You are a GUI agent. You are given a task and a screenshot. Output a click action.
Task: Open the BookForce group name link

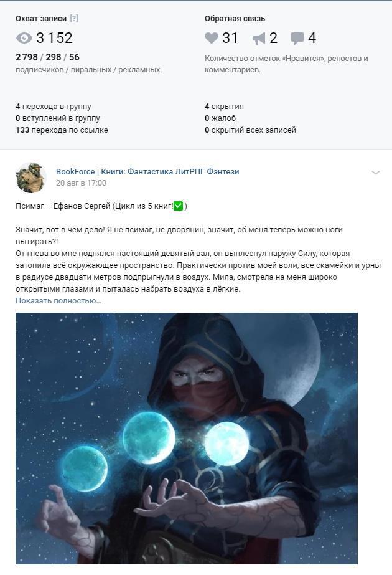point(147,171)
